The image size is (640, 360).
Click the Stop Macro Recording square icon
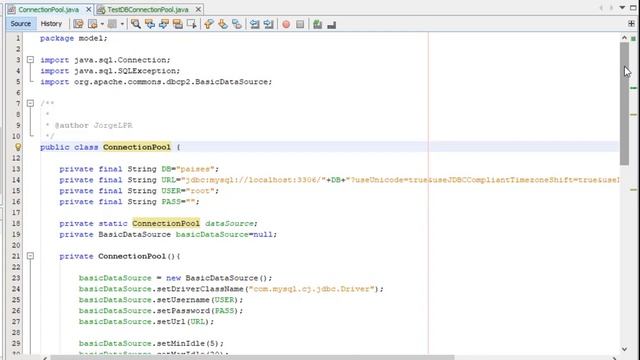click(x=300, y=24)
